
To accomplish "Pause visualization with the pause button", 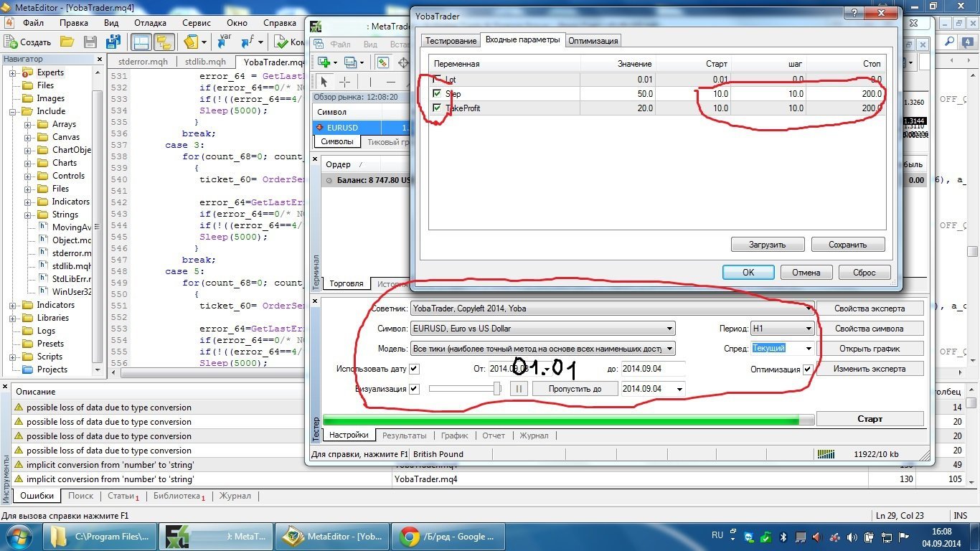I will pos(519,389).
